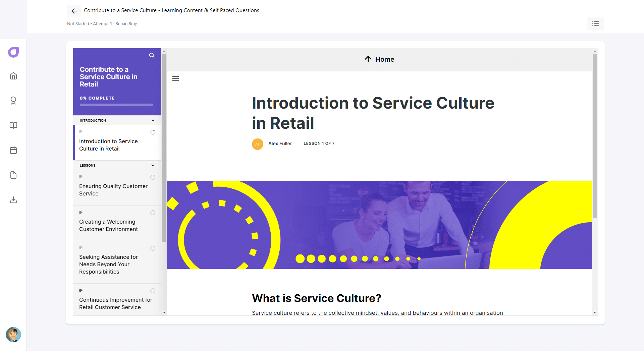Click the lesson pane scroll down arrow
The image size is (644, 351).
tap(595, 312)
